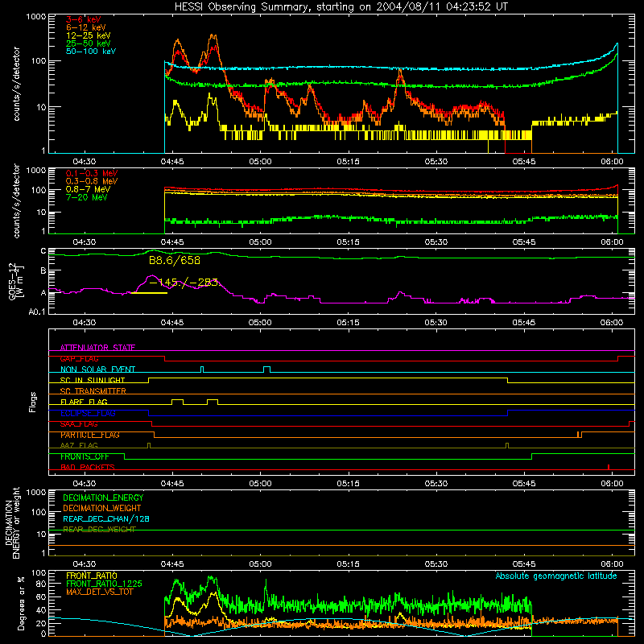Select the '25-50 keV' legend label
Image resolution: width=644 pixels, height=644 pixels.
[89, 43]
